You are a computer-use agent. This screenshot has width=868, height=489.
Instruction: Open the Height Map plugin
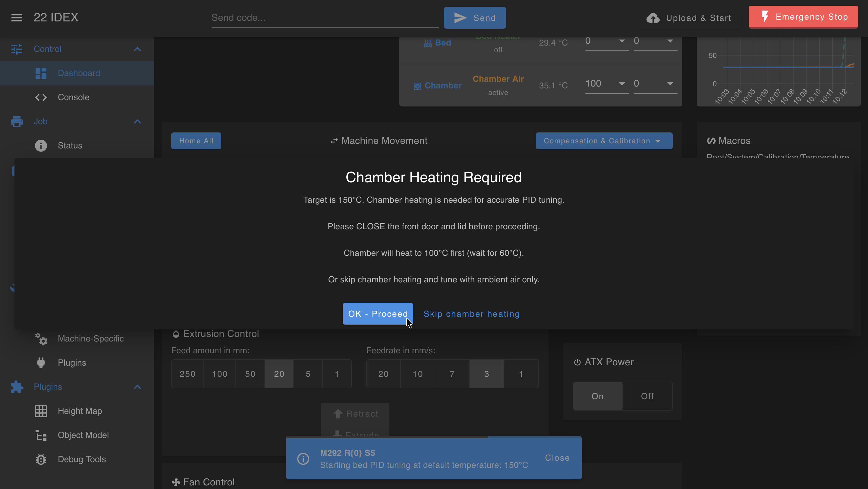(77, 411)
